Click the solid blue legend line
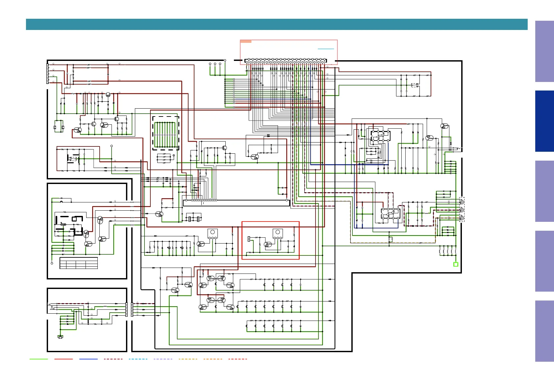The image size is (554, 392). (88, 359)
